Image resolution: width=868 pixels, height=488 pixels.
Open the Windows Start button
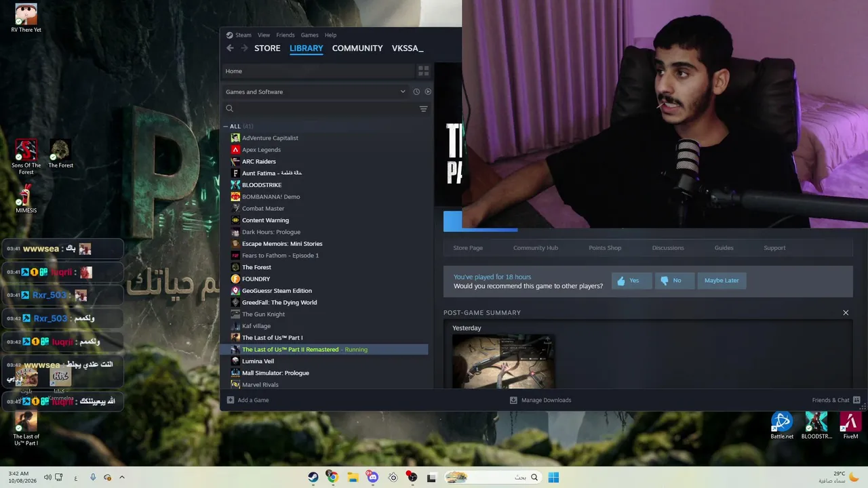[553, 477]
